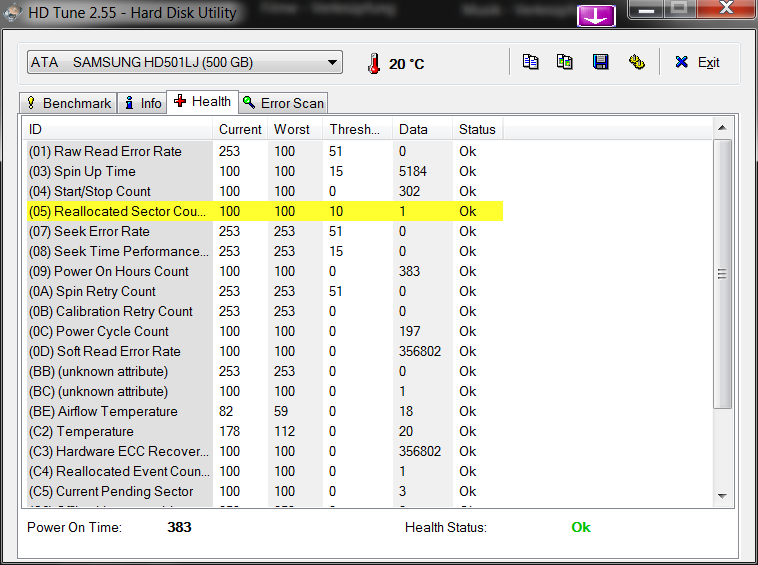Click data value 356802 in Soft Read row
The height and width of the screenshot is (565, 758).
click(x=420, y=351)
